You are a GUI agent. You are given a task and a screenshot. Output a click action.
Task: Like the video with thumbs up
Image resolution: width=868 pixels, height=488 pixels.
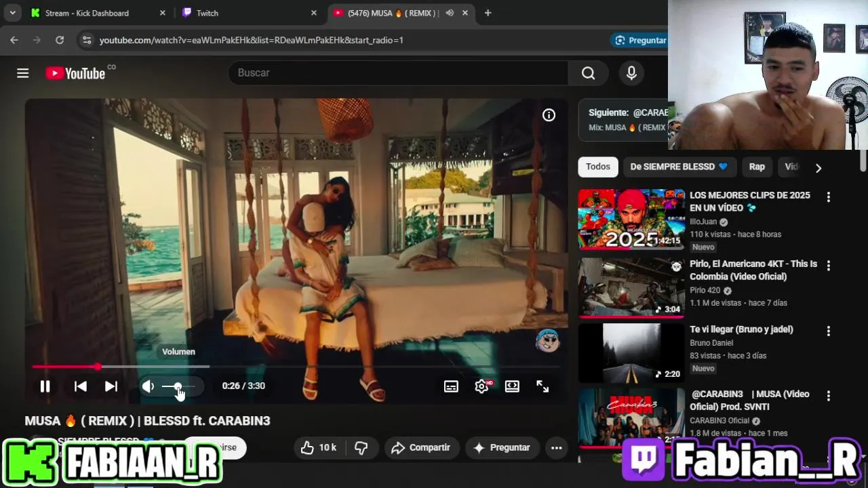click(x=319, y=447)
